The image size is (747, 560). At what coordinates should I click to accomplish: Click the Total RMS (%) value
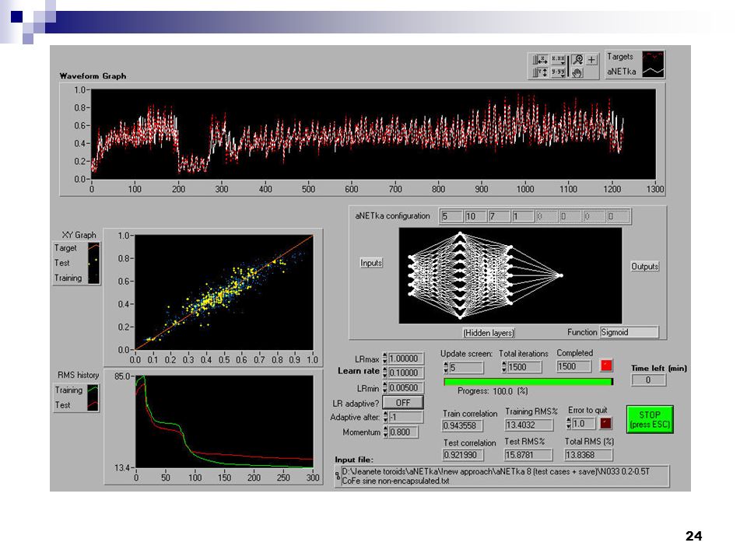pyautogui.click(x=588, y=455)
